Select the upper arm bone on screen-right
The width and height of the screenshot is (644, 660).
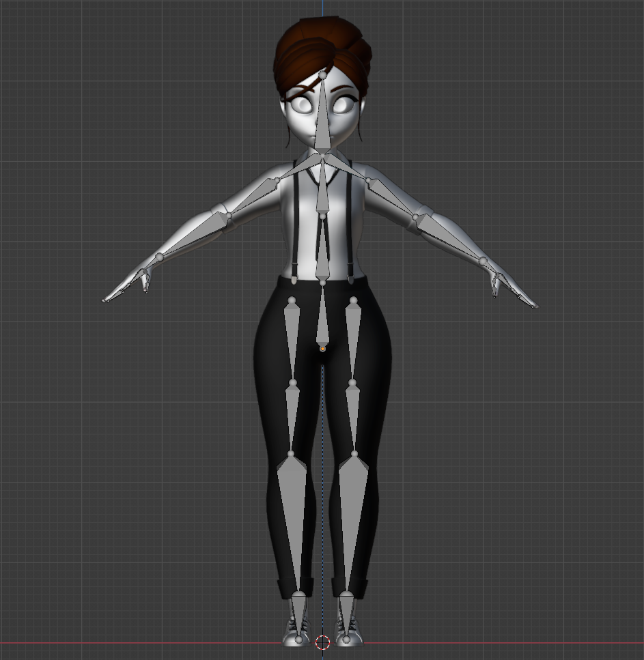pos(391,198)
